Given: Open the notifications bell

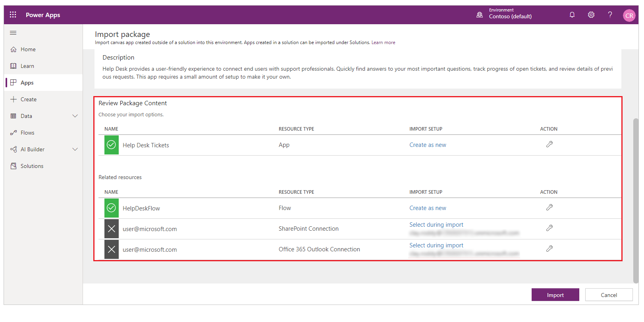Looking at the screenshot, I should coord(572,15).
